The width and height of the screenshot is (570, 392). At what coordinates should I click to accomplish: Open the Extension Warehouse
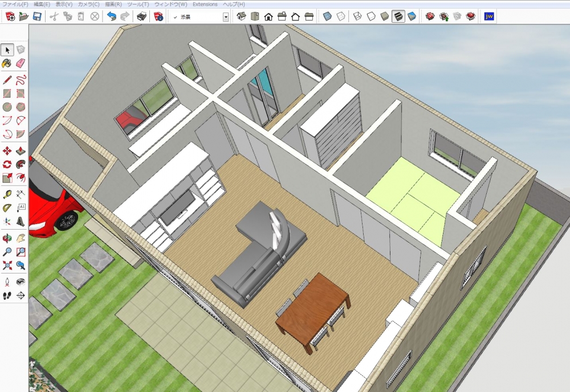(470, 17)
